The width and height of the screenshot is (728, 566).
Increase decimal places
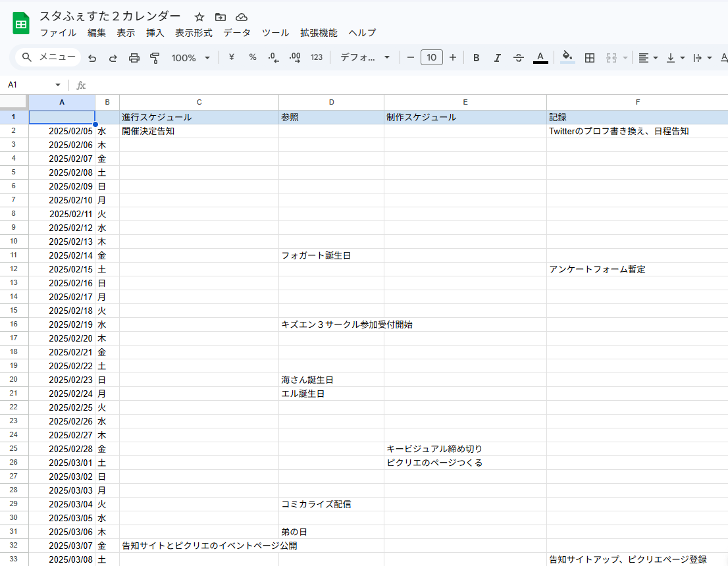[x=295, y=57]
